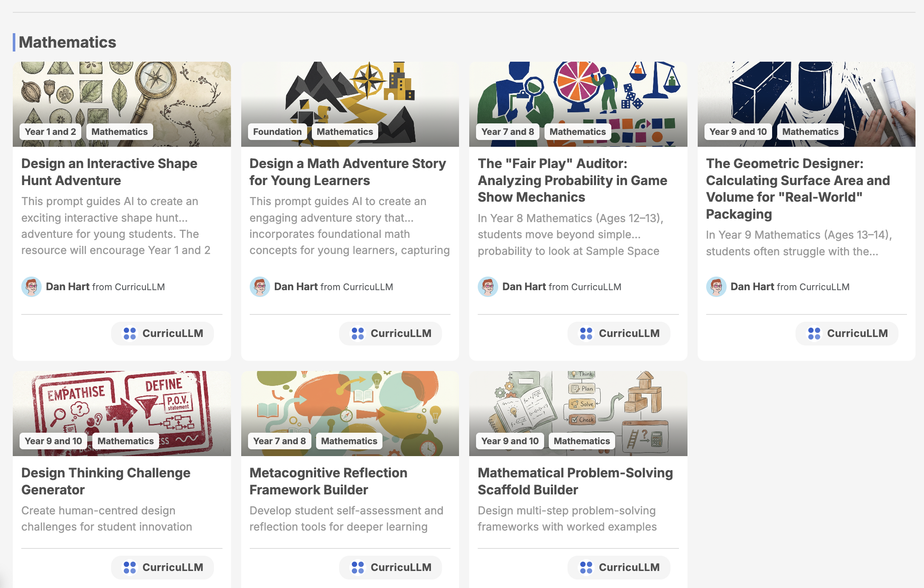
Task: Select the Mathematics tag on the Fair Play card
Action: click(577, 131)
